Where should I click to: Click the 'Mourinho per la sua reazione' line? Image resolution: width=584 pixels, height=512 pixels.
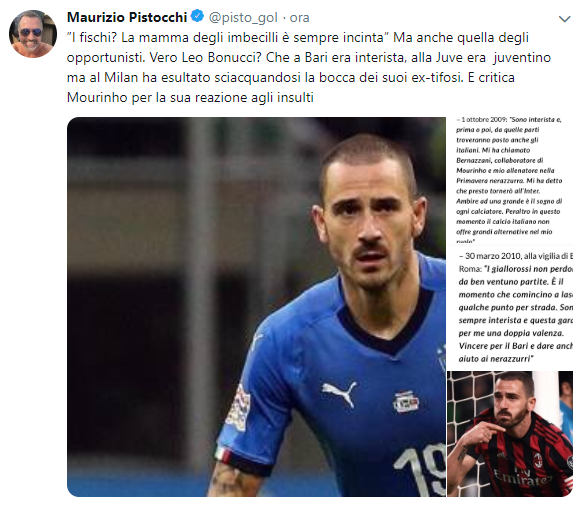click(190, 98)
